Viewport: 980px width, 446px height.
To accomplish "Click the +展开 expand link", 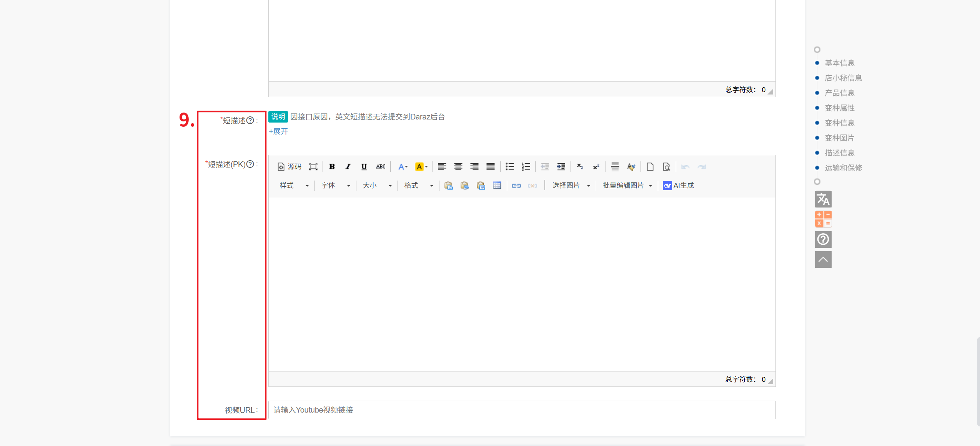I will tap(278, 131).
